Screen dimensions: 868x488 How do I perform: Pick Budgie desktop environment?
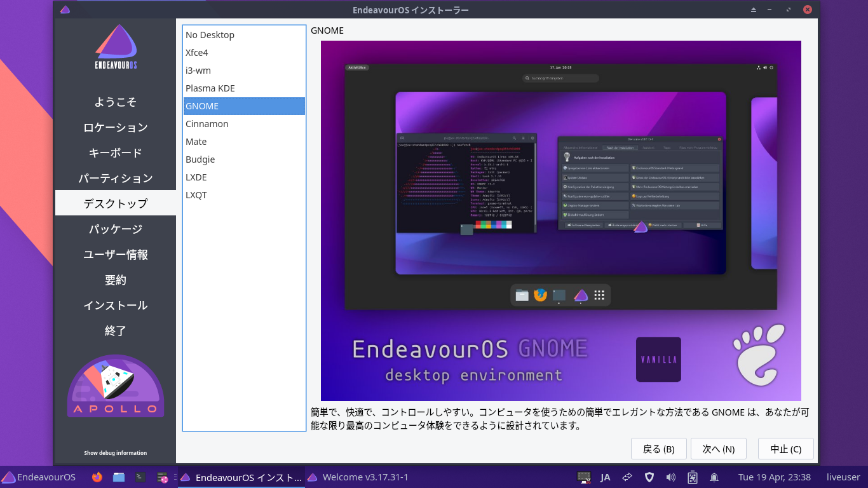[x=244, y=159]
